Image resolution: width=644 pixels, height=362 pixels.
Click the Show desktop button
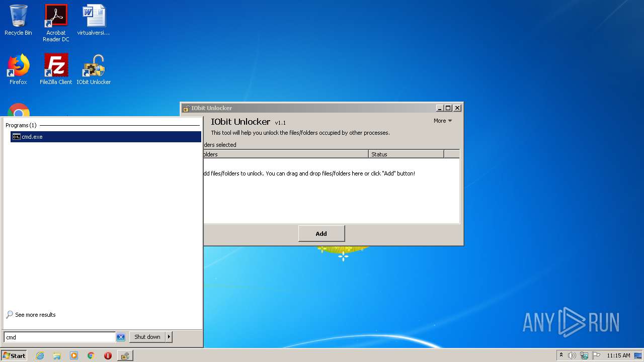click(638, 355)
